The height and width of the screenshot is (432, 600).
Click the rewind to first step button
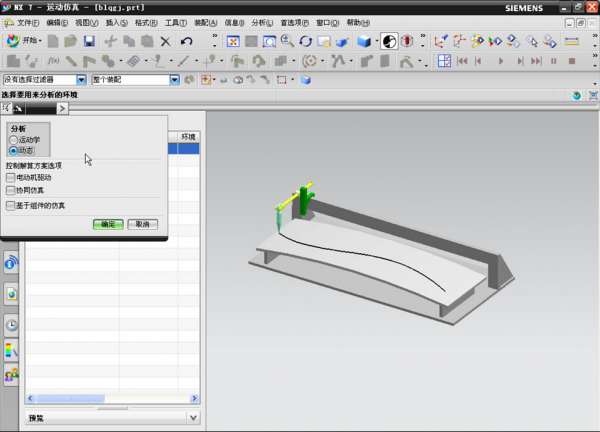(462, 61)
